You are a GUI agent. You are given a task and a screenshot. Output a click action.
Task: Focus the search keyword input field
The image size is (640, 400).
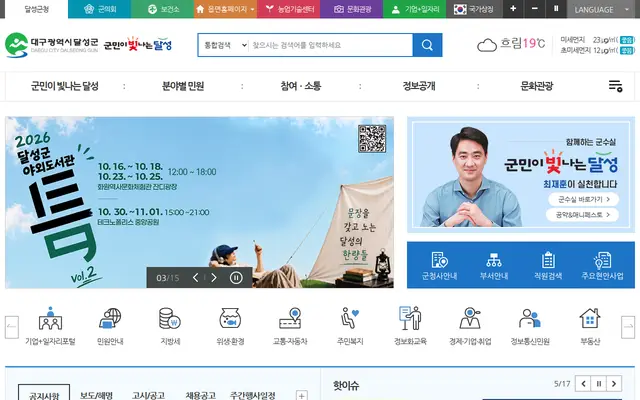click(x=331, y=45)
